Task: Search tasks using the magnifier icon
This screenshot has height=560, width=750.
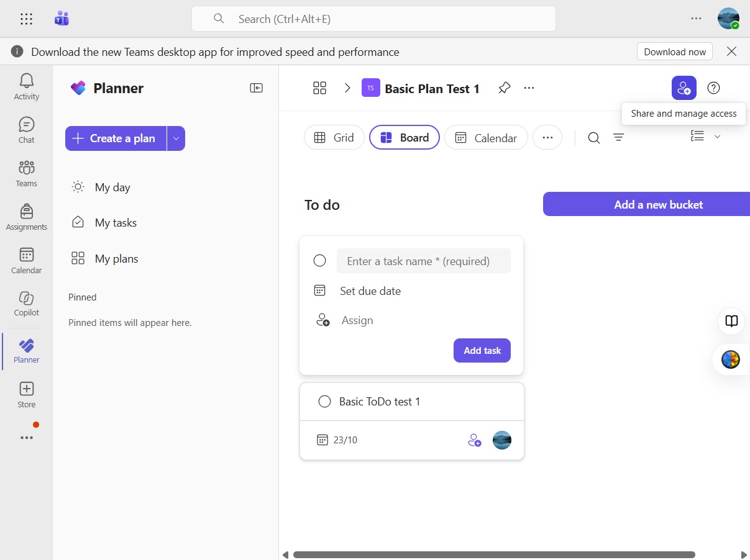Action: click(594, 138)
